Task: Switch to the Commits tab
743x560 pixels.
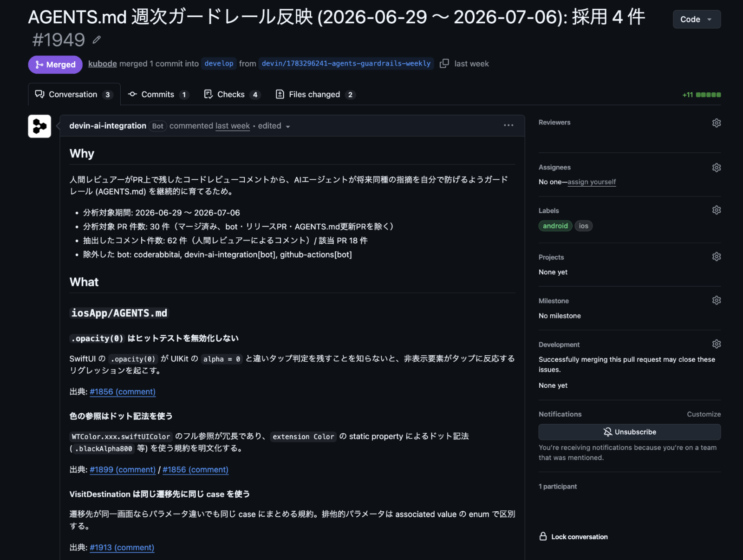Action: pos(158,94)
